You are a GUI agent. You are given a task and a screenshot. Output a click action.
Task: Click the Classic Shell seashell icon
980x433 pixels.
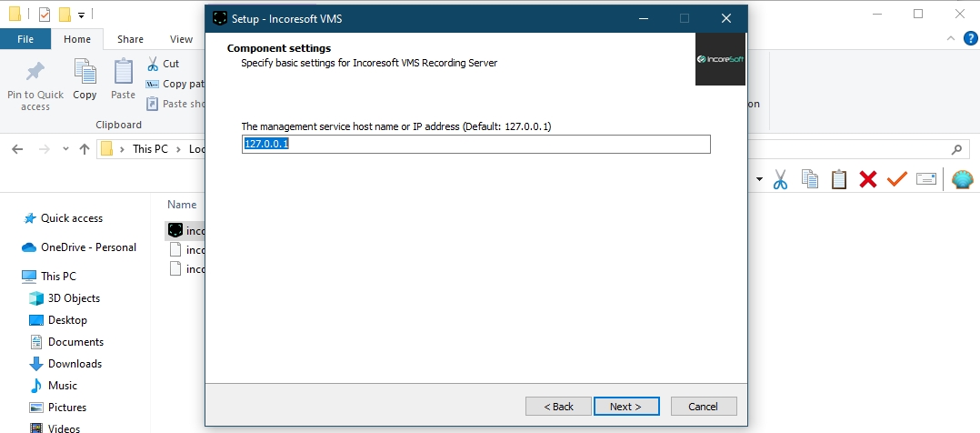(x=963, y=179)
